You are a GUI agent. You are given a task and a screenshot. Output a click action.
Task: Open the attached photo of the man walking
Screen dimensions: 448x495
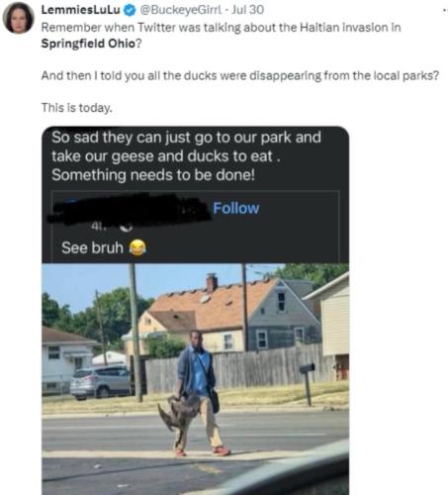click(196, 379)
